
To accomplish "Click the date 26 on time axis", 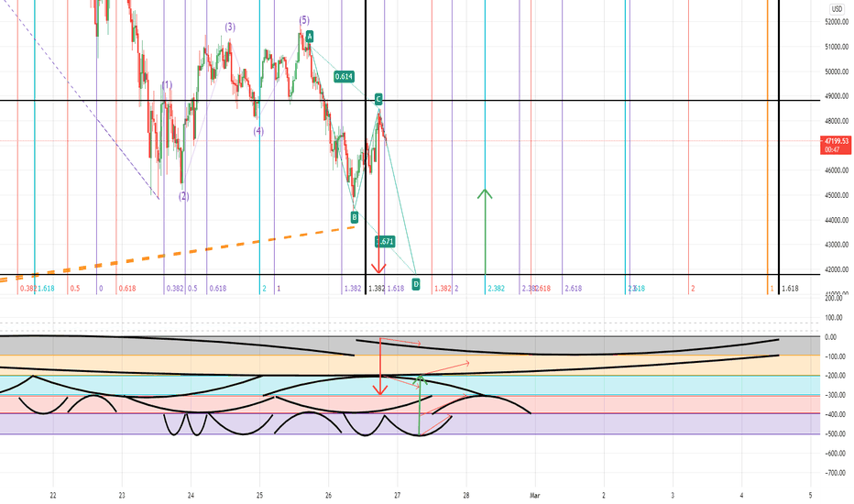I will 328,495.
